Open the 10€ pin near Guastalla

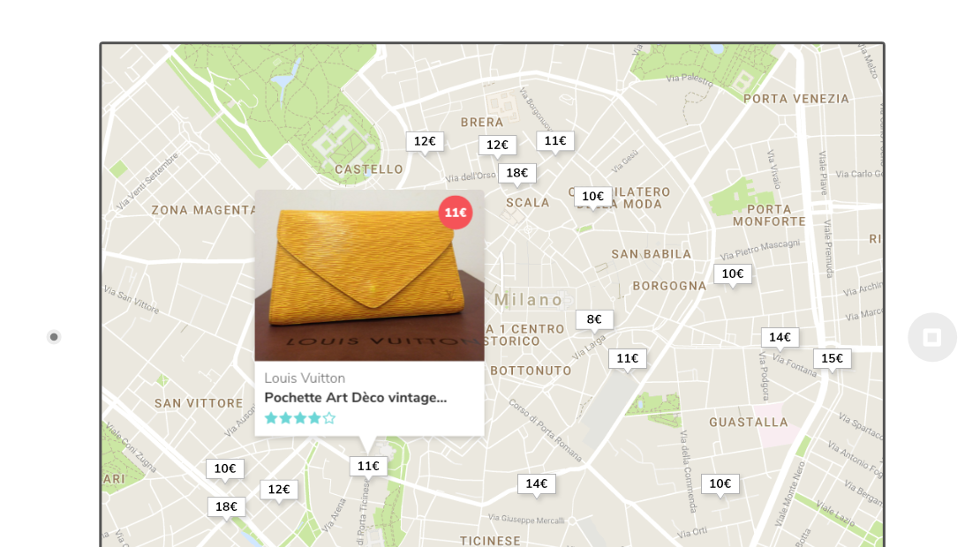719,483
